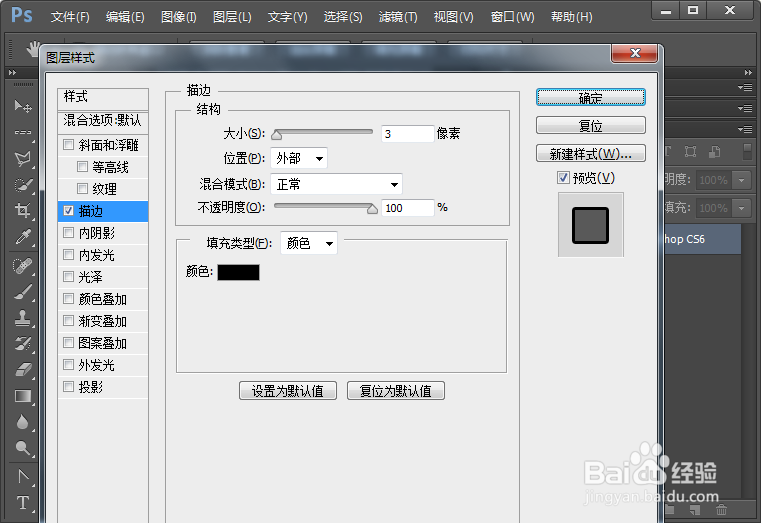
Task: Select the Dodge tool
Action: point(22,448)
